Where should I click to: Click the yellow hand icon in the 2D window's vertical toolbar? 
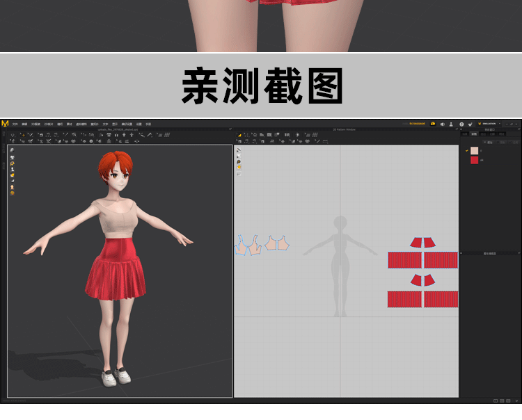(x=239, y=168)
